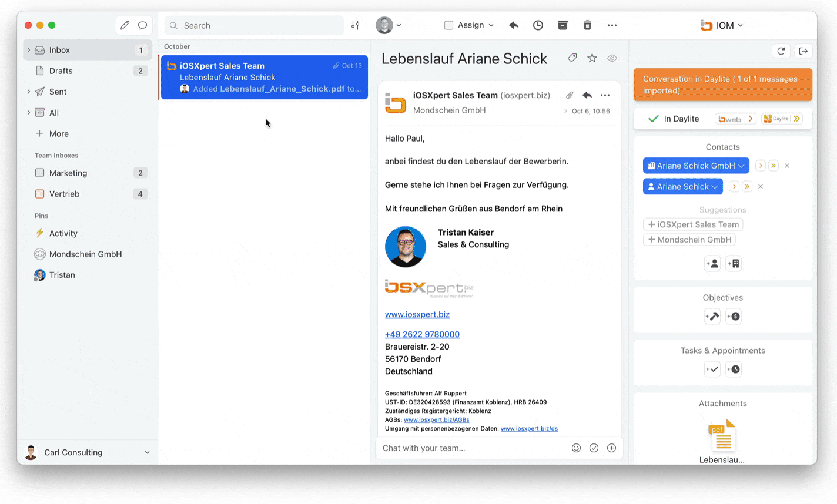The image size is (837, 504).
Task: Toggle the Assign checkbox
Action: (x=449, y=25)
